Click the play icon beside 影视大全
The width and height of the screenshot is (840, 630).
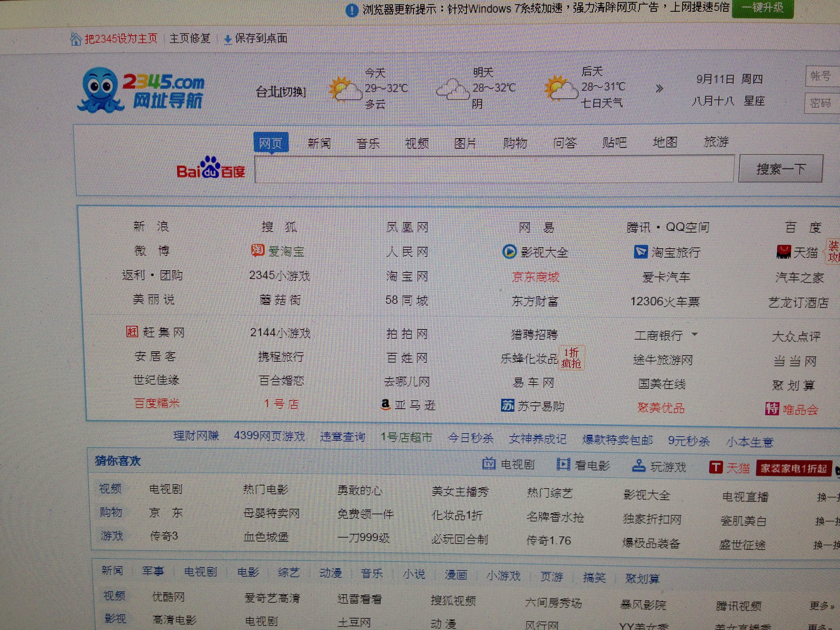pos(509,251)
